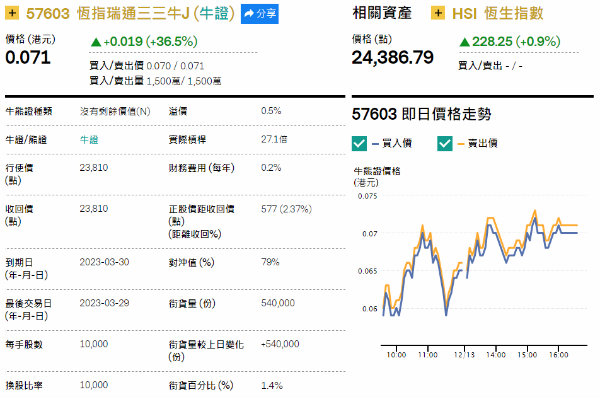Click the 牛證 type link in table

point(89,140)
